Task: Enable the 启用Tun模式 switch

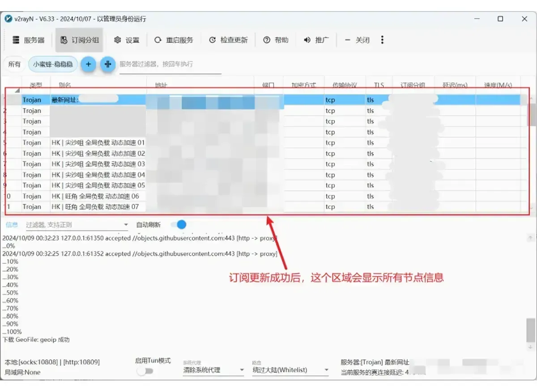Action: point(145,371)
